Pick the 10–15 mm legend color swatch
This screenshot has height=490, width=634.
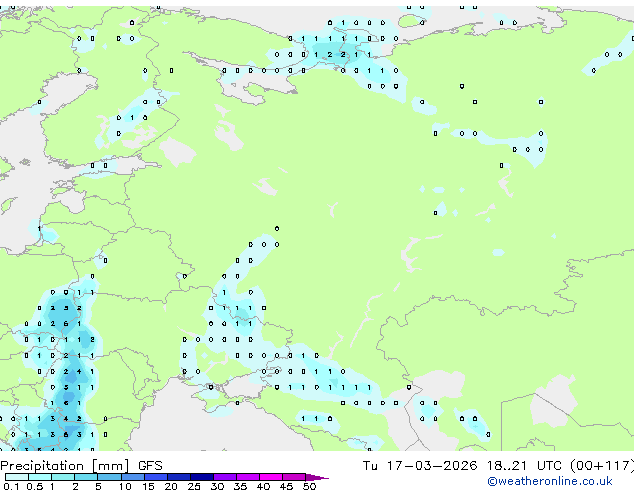point(133,477)
